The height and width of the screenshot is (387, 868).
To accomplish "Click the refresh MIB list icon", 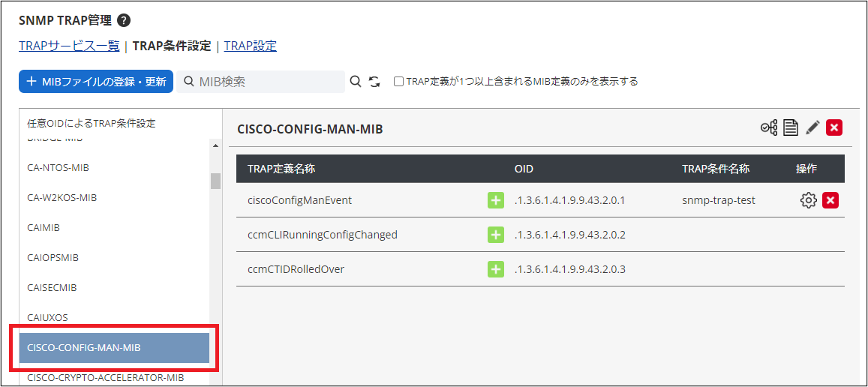I will 374,81.
